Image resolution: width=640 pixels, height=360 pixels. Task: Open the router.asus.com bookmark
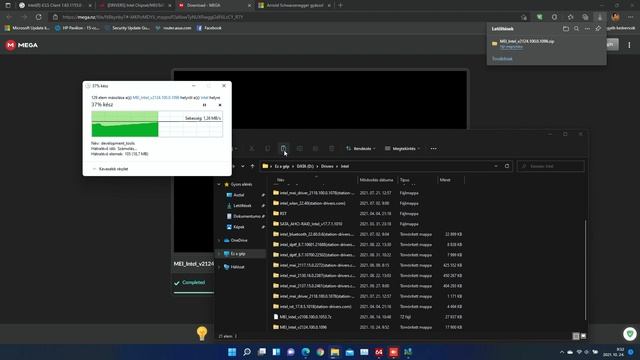pyautogui.click(x=173, y=28)
